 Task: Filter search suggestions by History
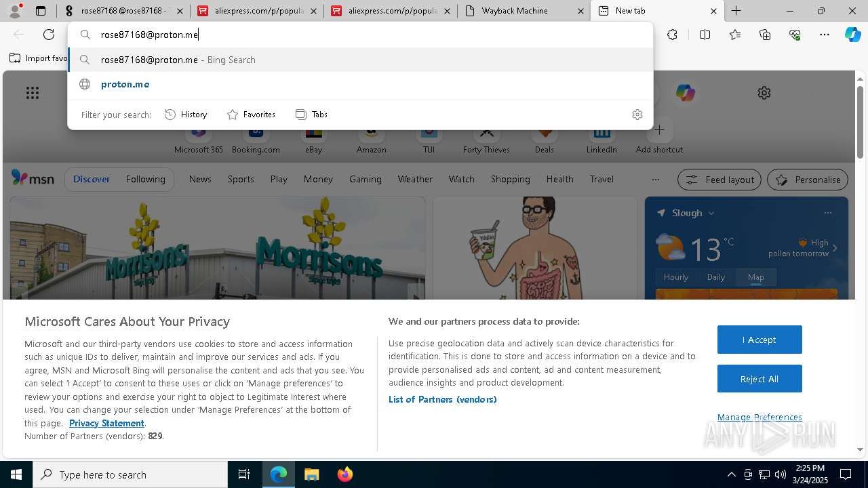pos(186,115)
